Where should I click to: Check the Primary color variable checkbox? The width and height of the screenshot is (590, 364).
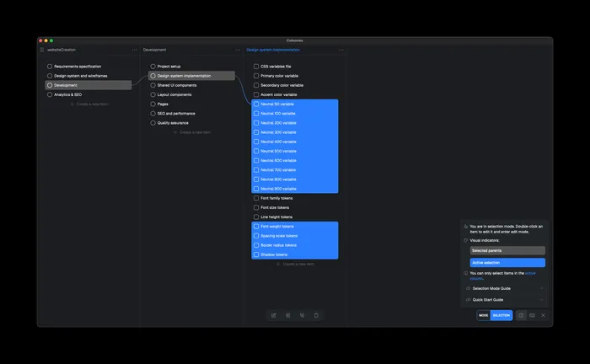[256, 76]
